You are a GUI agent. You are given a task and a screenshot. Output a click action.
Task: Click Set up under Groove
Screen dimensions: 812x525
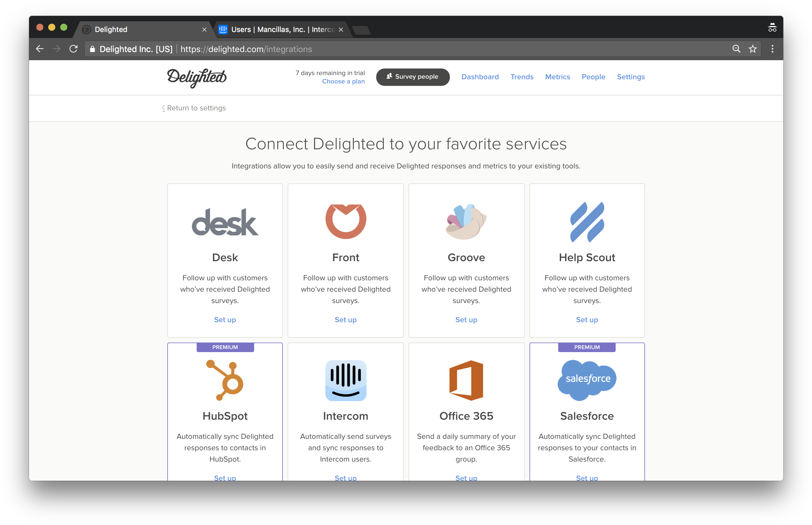(466, 319)
